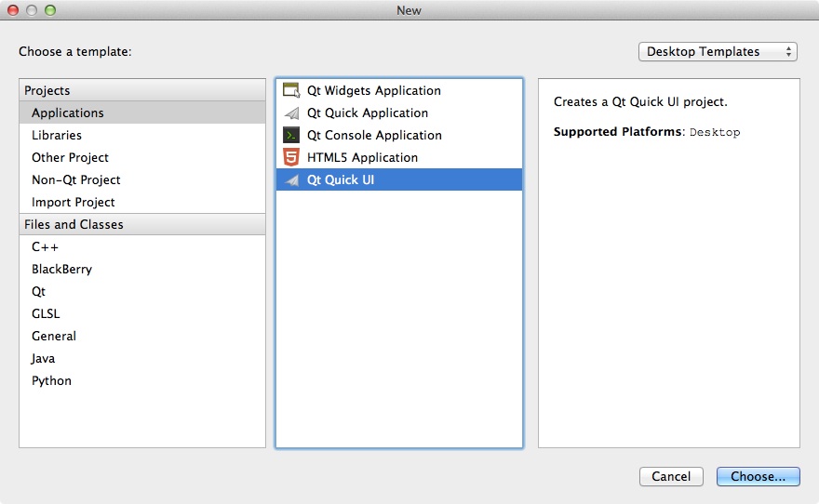
Task: Select the Qt Quick Application template label
Action: (x=368, y=113)
